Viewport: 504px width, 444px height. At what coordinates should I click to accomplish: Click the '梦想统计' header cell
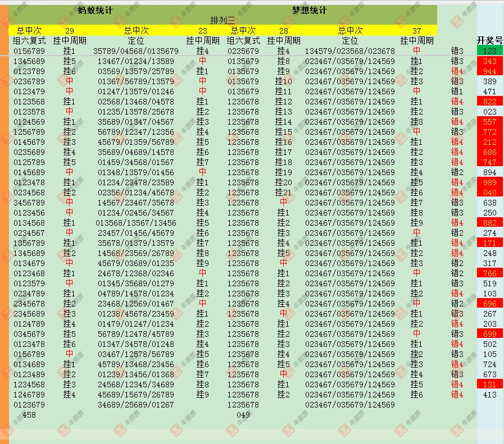point(309,10)
